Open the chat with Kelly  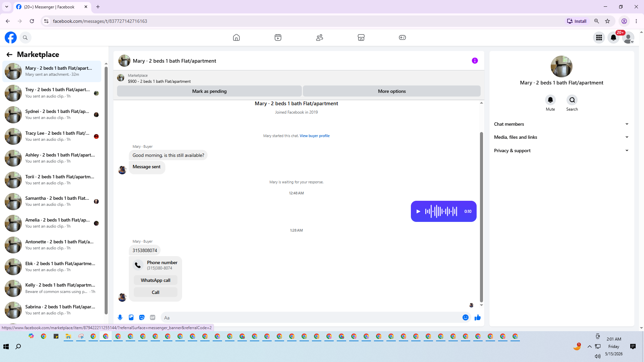click(52, 288)
